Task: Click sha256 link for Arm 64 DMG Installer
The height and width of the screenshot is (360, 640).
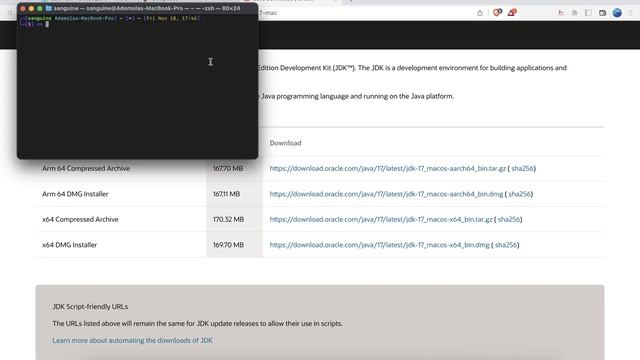Action: 519,194
